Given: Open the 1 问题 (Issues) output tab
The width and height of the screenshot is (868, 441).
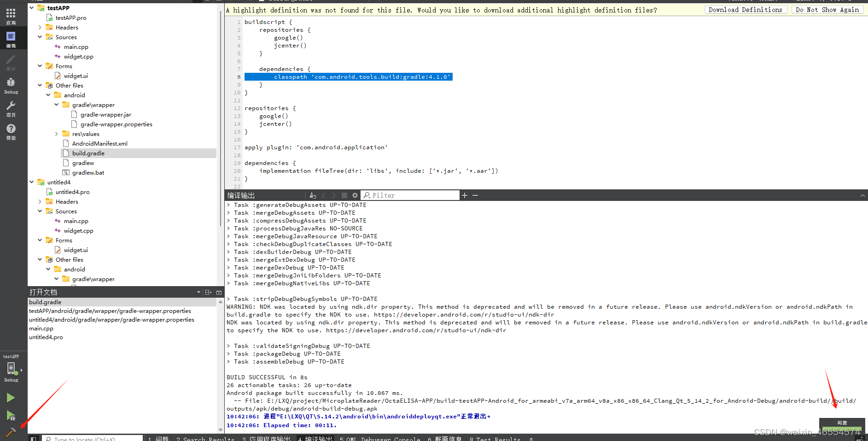Looking at the screenshot, I should [158, 439].
